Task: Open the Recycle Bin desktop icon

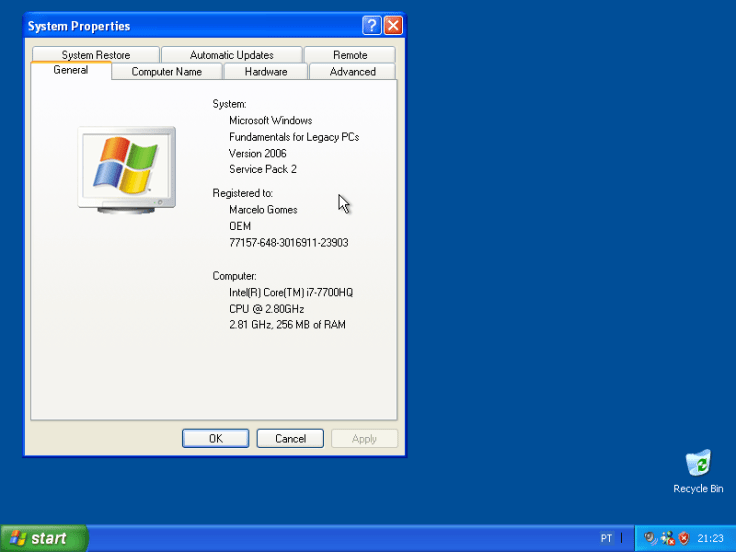Action: [698, 466]
